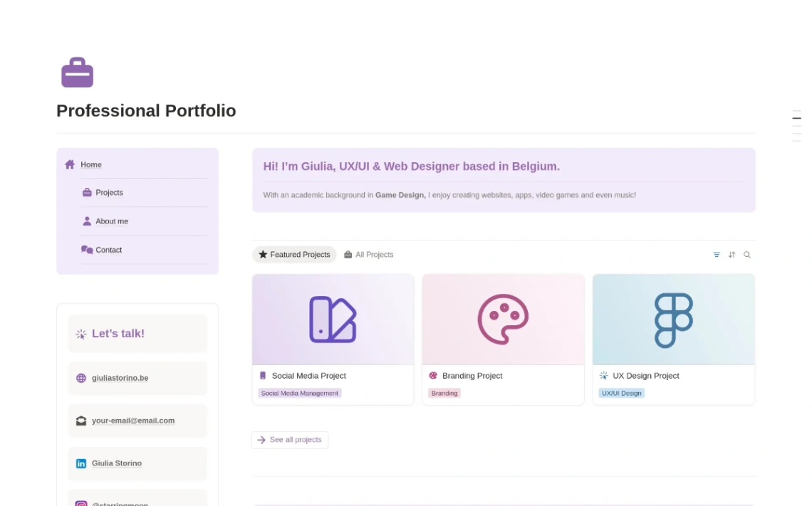
Task: Click the LinkedIn logo icon
Action: (x=81, y=463)
